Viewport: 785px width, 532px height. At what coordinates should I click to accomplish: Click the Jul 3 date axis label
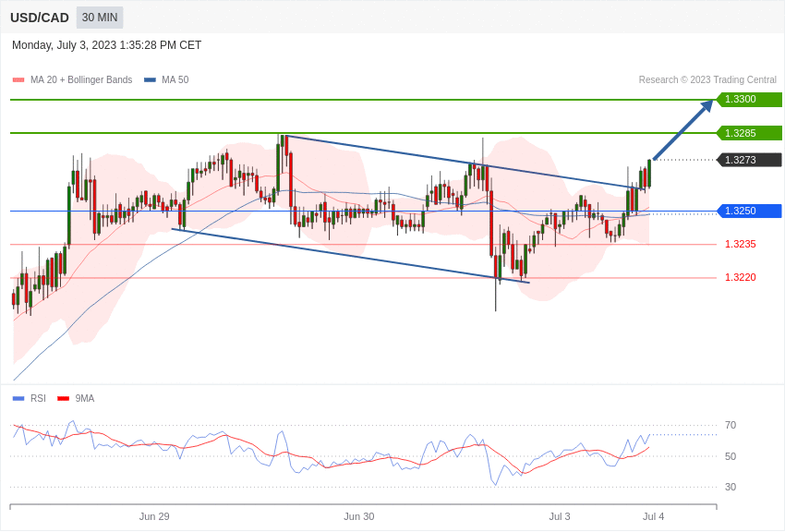click(x=560, y=516)
